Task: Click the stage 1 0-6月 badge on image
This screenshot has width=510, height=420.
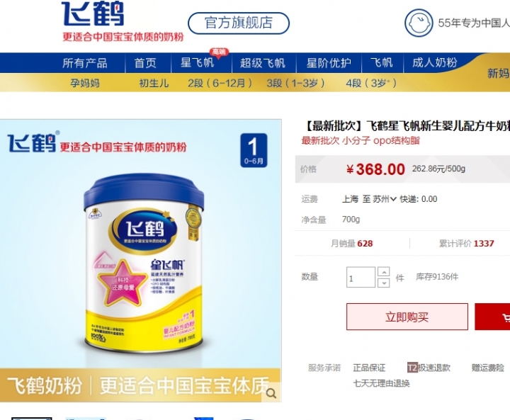Action: click(254, 150)
